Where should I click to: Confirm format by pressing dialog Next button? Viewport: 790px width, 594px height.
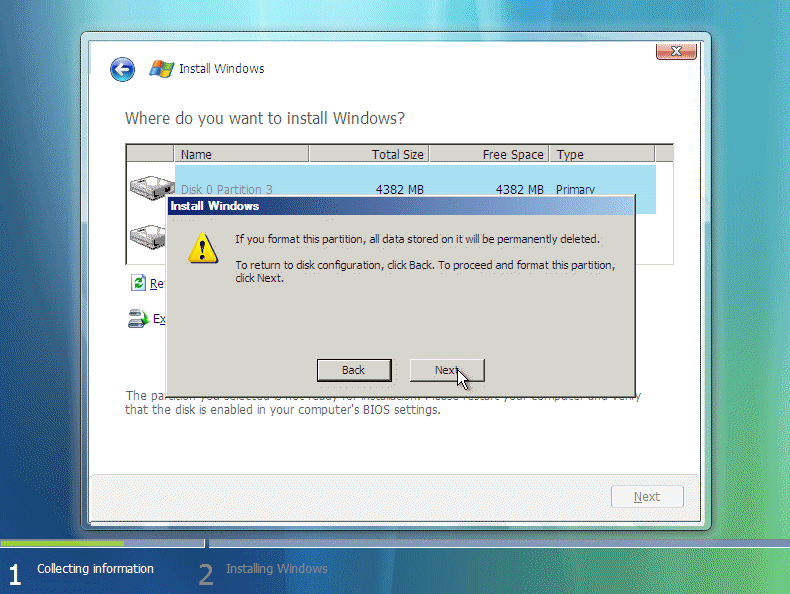(446, 370)
